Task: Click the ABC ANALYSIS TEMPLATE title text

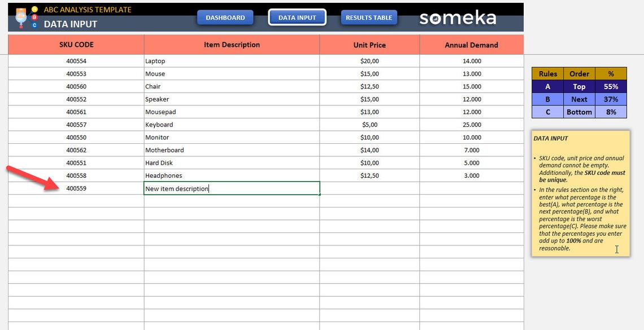Action: (87, 10)
